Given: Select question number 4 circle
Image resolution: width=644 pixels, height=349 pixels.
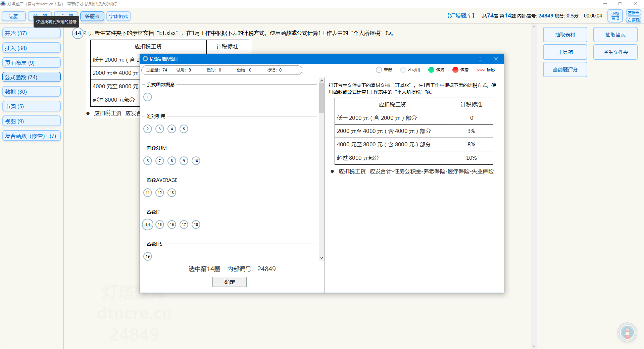Looking at the screenshot, I should tap(172, 129).
